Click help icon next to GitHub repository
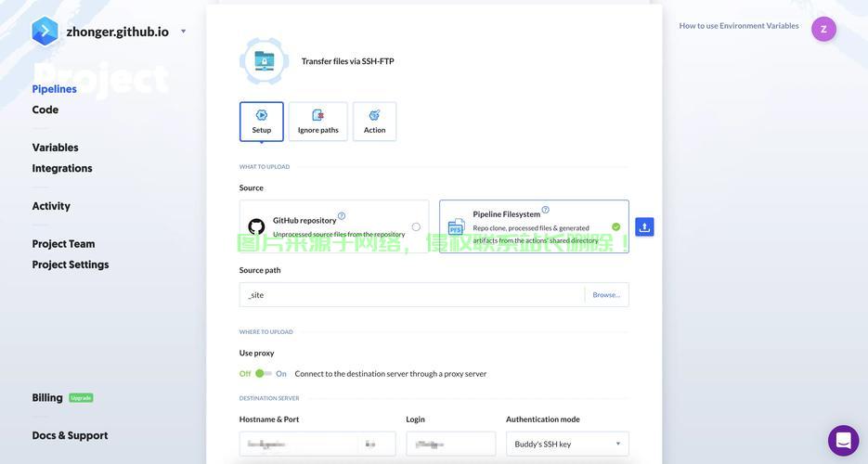868x464 pixels. [x=342, y=216]
